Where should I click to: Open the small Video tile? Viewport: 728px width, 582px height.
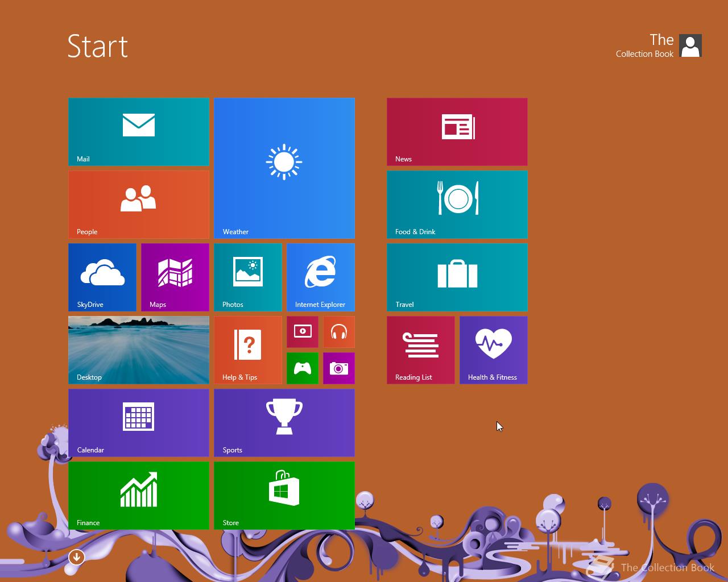coord(303,332)
